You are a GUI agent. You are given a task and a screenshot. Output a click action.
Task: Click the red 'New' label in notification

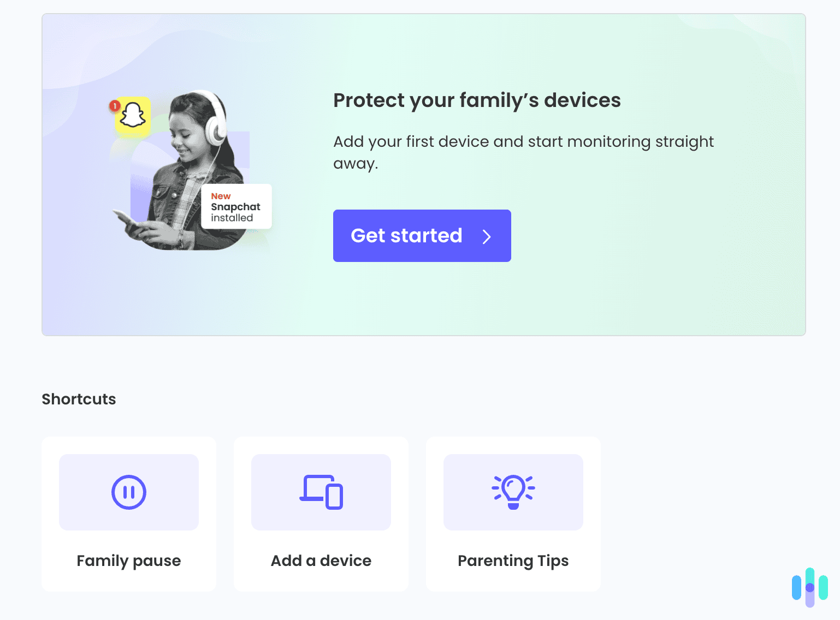tap(221, 196)
